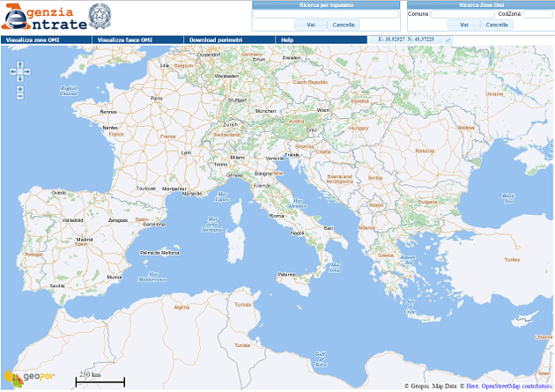Screen dimensions: 555x392
Task: Focus the Comune input field
Action: pos(462,14)
